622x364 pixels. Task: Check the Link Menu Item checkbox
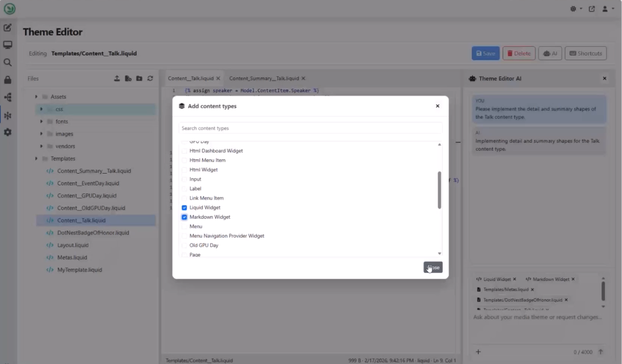[185, 198]
